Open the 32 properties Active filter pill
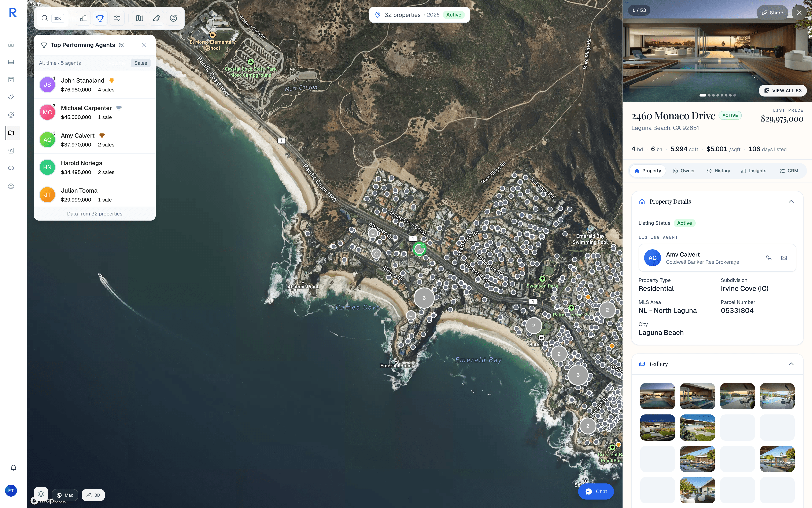Viewport: 812px width, 508px height. pyautogui.click(x=419, y=15)
